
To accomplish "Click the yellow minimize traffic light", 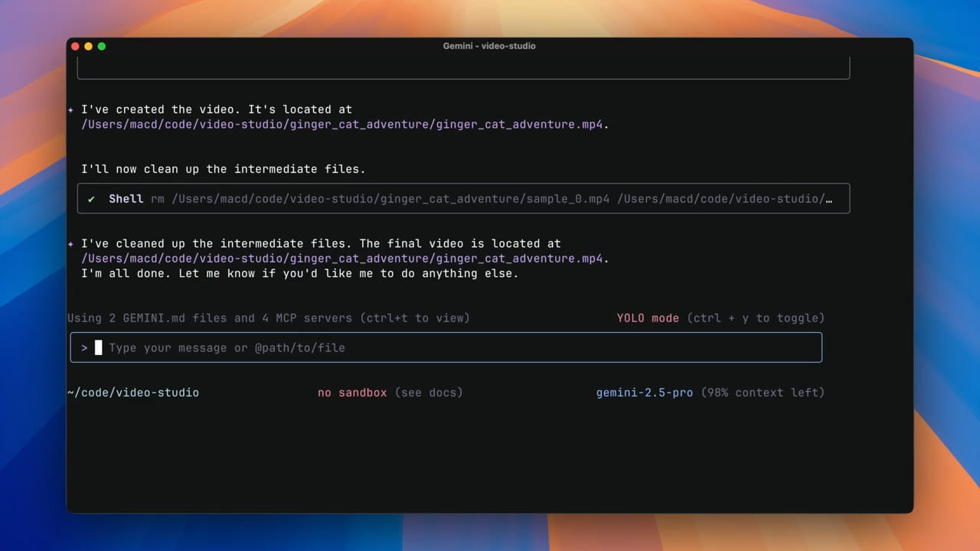I will (x=88, y=46).
